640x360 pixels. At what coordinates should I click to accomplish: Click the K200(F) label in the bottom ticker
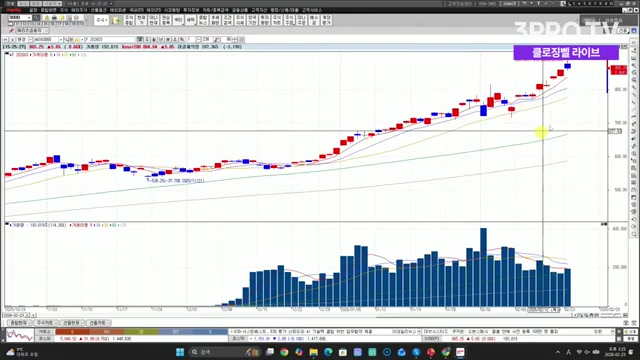click(x=432, y=339)
